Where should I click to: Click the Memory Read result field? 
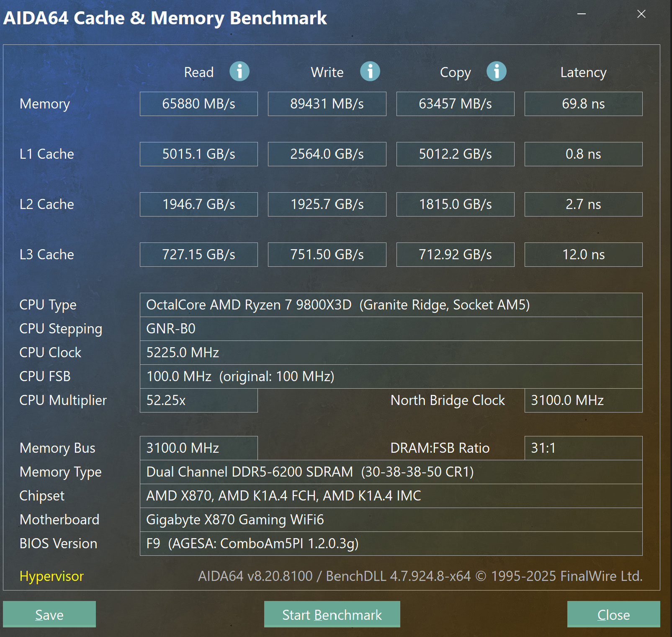tap(198, 103)
